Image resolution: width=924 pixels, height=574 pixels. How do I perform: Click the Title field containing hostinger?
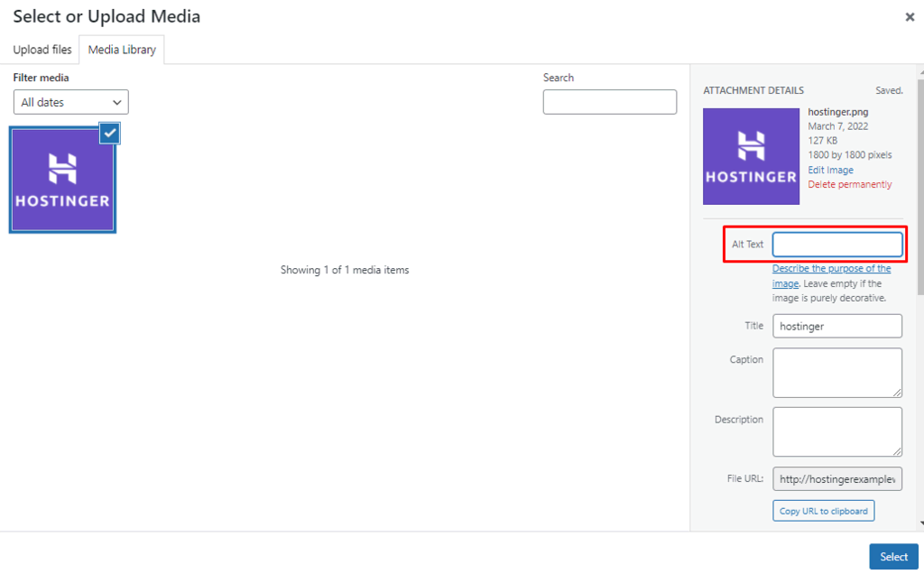837,326
